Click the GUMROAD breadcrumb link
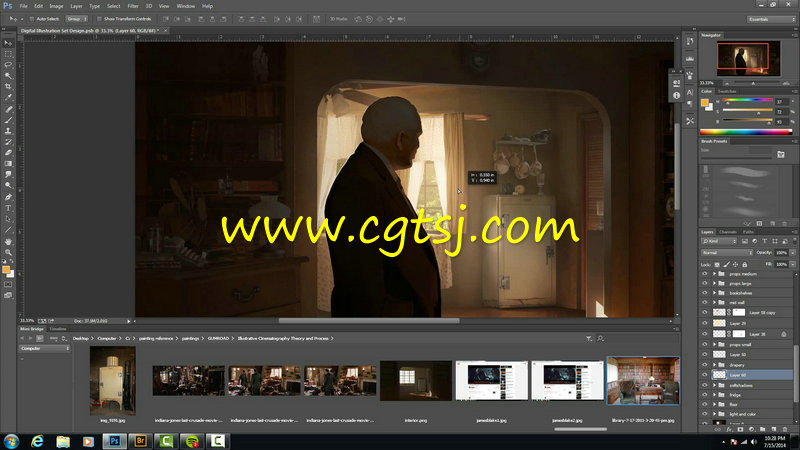Image resolution: width=800 pixels, height=450 pixels. point(218,338)
